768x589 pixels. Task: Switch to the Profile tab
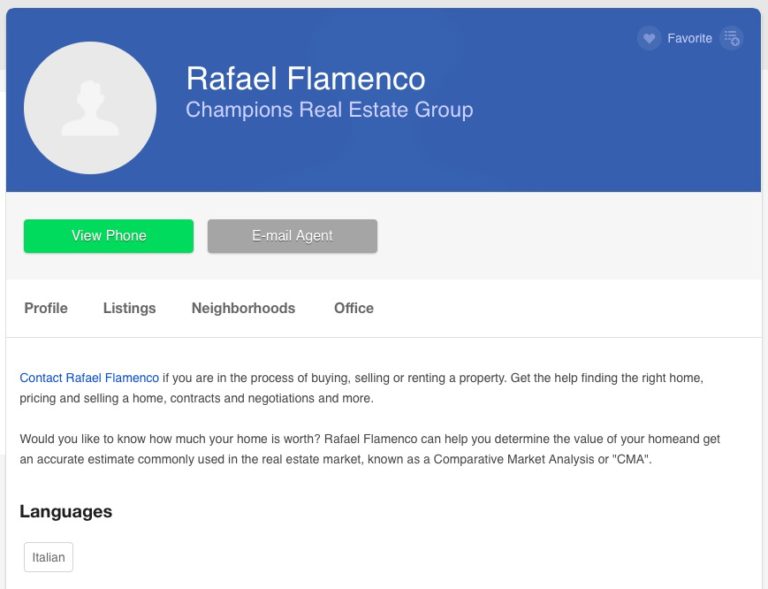pyautogui.click(x=46, y=308)
